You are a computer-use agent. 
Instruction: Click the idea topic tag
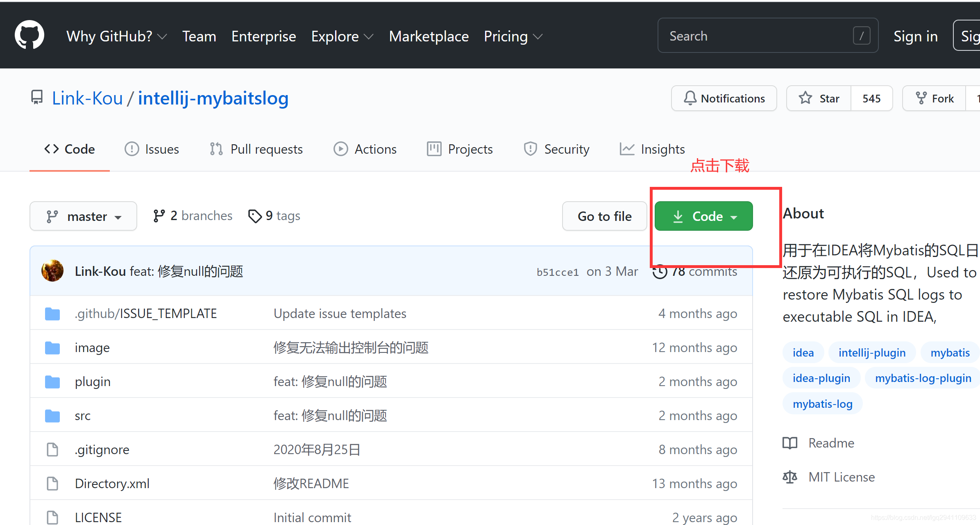pyautogui.click(x=803, y=352)
